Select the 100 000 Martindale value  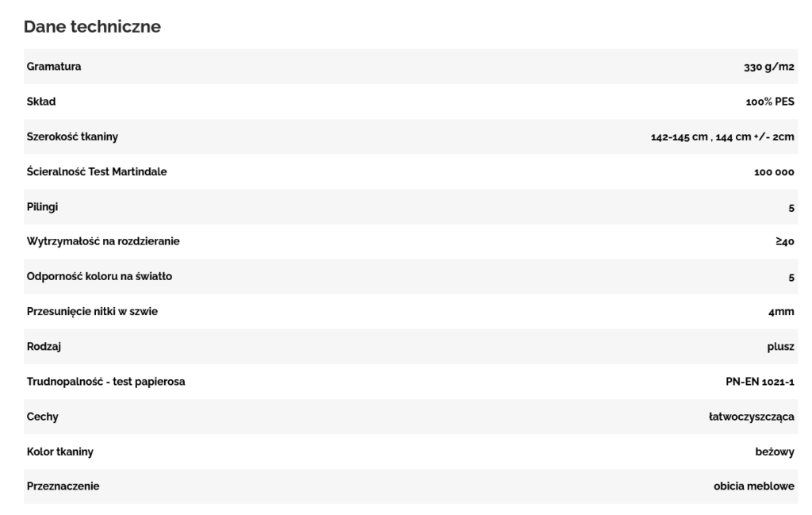click(x=768, y=172)
